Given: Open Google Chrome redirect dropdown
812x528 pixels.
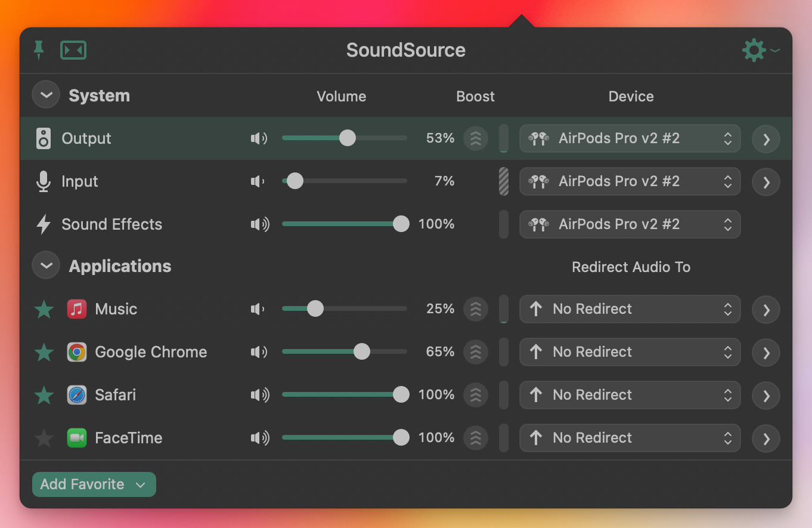Looking at the screenshot, I should pyautogui.click(x=630, y=352).
